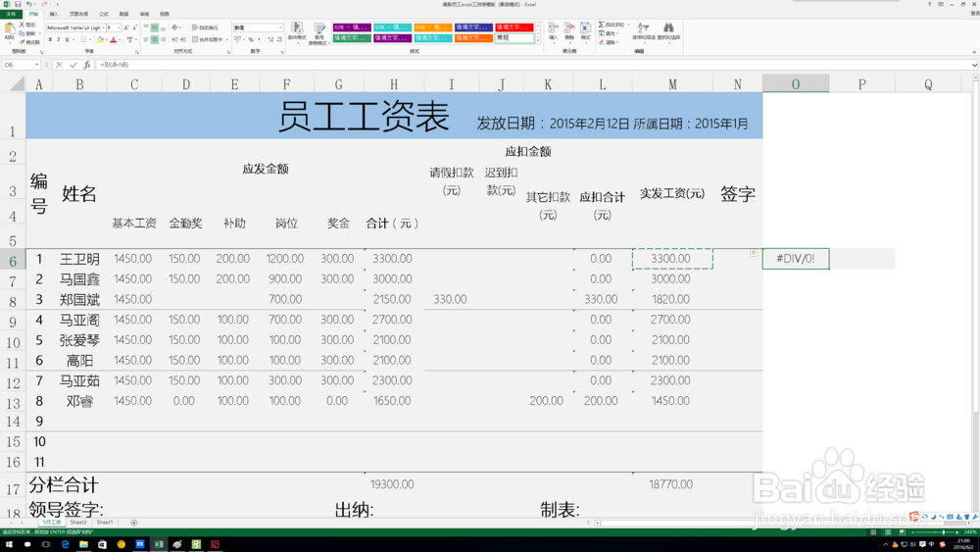Screen dimensions: 980x552
Task: Open Merge and Center dropdown arrow
Action: [x=227, y=39]
